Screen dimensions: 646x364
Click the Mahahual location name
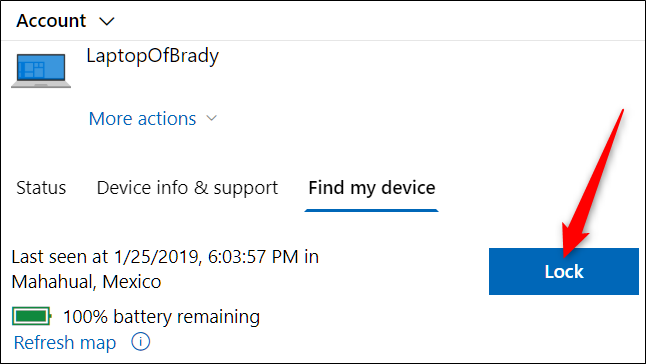(54, 282)
